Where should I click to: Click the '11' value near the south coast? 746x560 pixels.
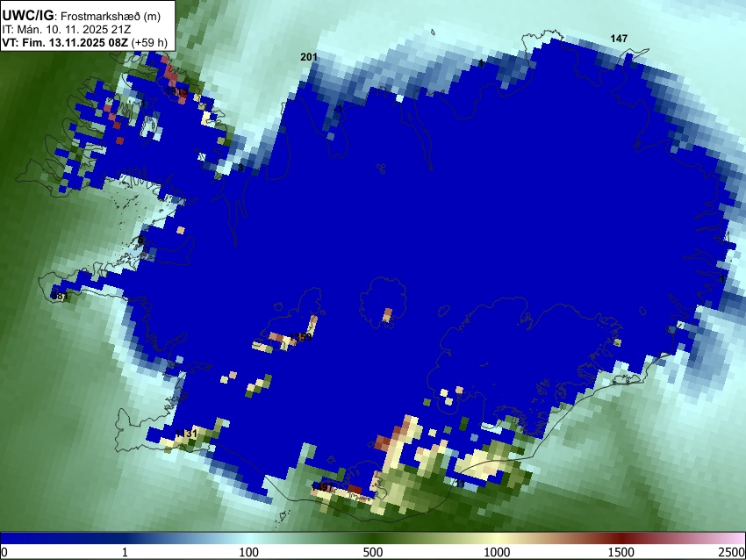click(460, 484)
